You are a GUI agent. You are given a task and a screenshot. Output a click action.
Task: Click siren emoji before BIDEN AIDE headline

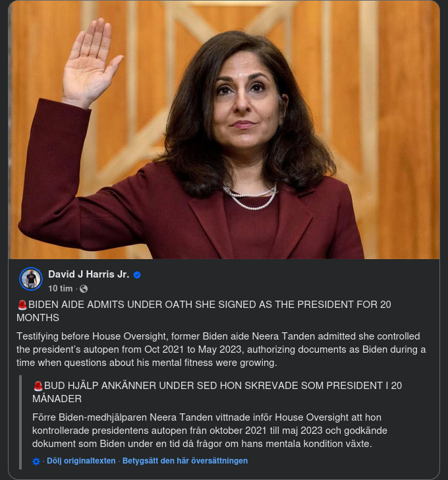point(22,305)
